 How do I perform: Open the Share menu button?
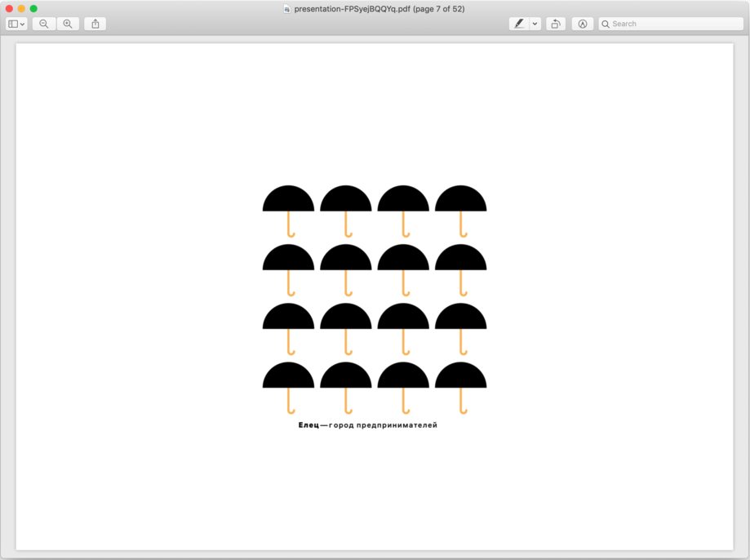coord(95,24)
